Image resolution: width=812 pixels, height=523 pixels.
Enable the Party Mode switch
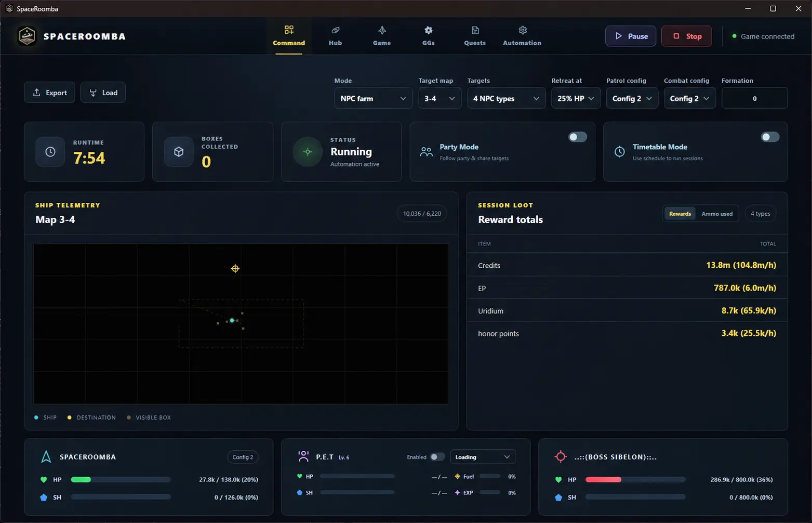tap(577, 137)
